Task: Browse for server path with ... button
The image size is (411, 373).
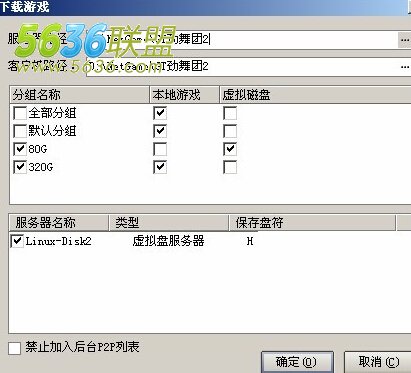Action: (405, 40)
